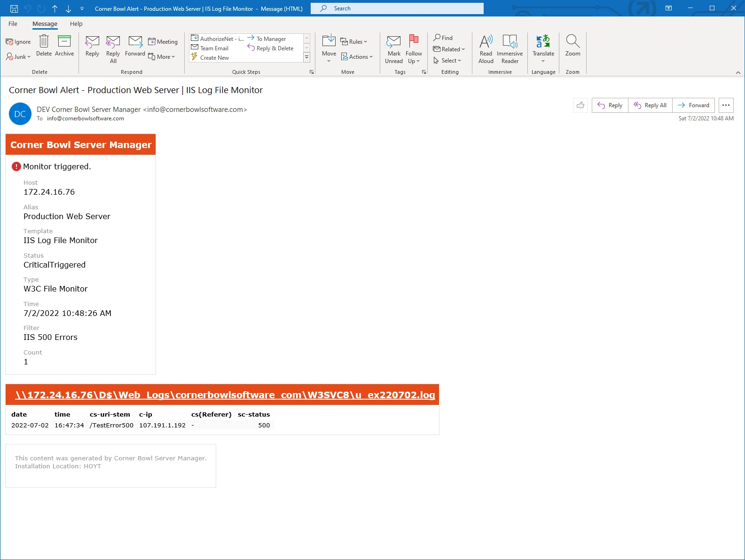Viewport: 745px width, 560px height.
Task: Open the File menu
Action: tap(13, 24)
